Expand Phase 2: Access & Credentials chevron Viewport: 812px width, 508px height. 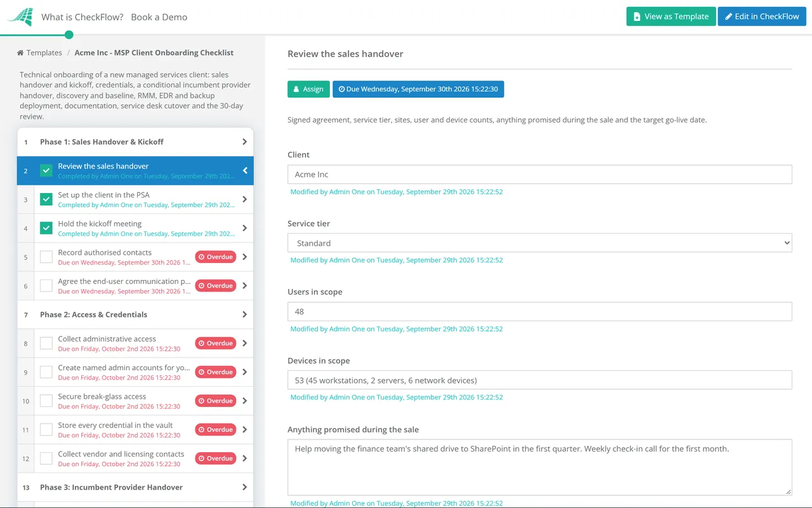[x=245, y=314]
